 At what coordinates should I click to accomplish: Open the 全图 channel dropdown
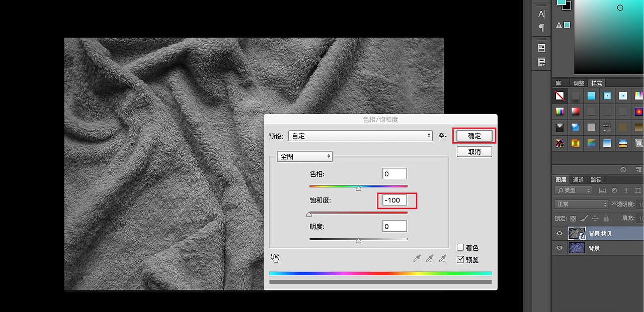pos(305,156)
